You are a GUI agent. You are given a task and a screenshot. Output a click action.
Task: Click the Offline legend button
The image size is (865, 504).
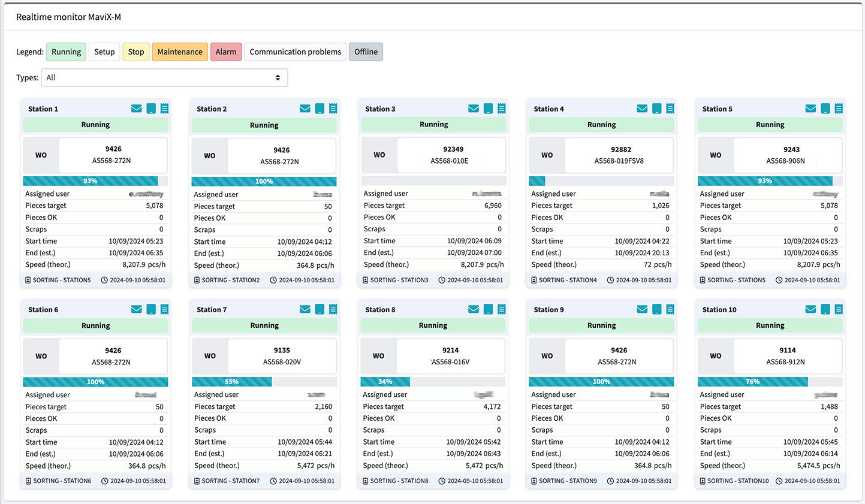tap(366, 52)
